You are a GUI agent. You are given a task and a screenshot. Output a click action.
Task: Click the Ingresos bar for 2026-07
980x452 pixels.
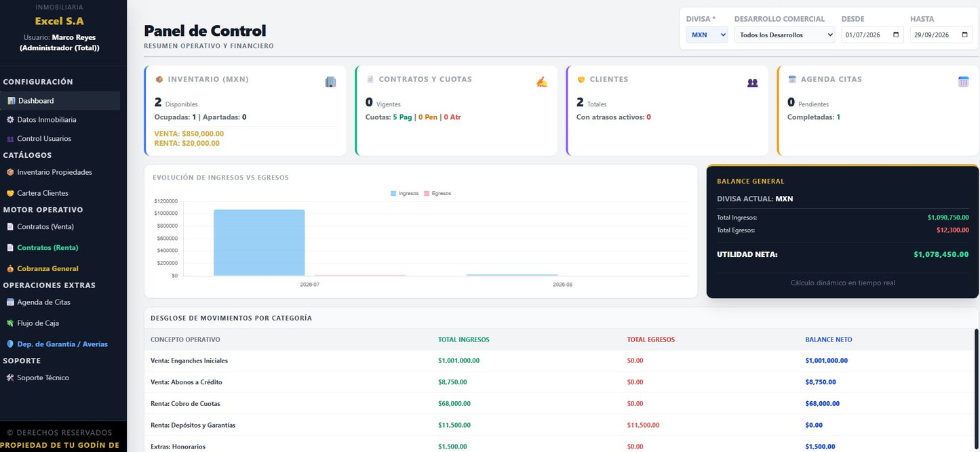click(259, 243)
